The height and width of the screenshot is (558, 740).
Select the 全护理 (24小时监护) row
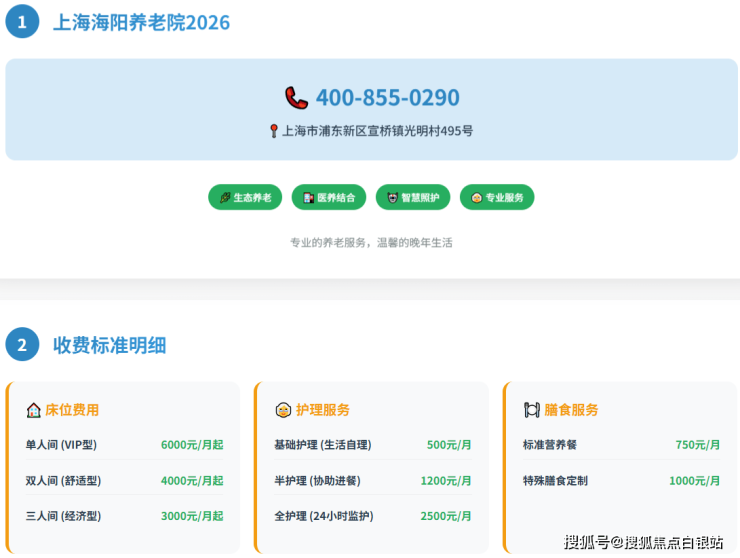(372, 516)
